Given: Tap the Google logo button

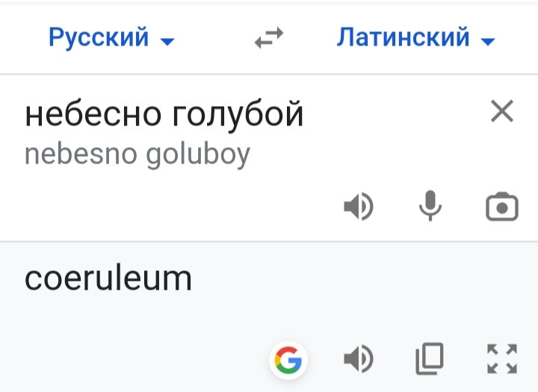Looking at the screenshot, I should (x=288, y=360).
